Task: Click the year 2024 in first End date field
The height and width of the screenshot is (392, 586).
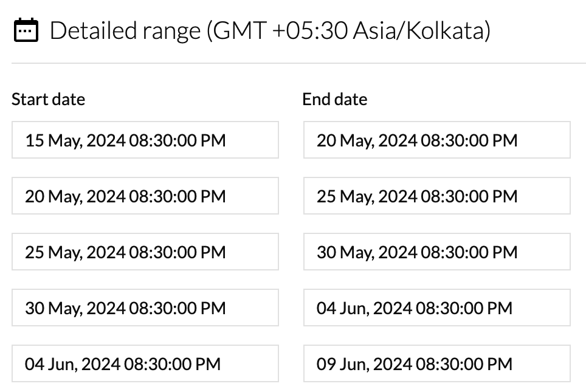Action: coord(399,141)
